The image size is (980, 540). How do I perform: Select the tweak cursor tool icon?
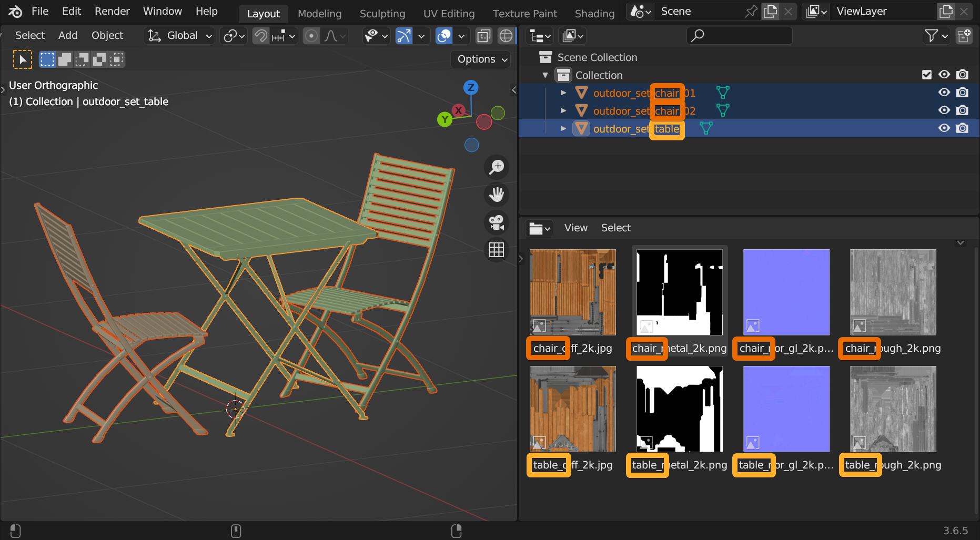(22, 59)
